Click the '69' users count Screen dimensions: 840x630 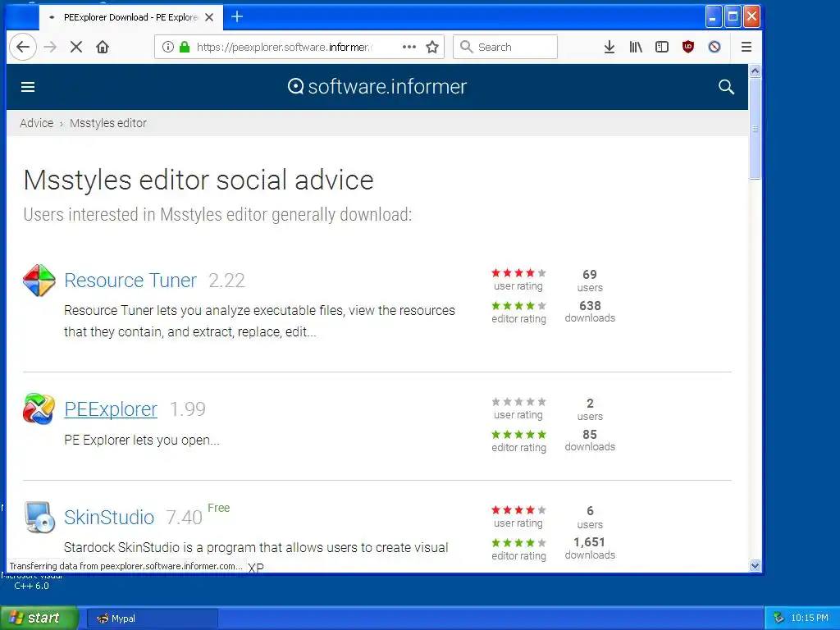tap(590, 274)
